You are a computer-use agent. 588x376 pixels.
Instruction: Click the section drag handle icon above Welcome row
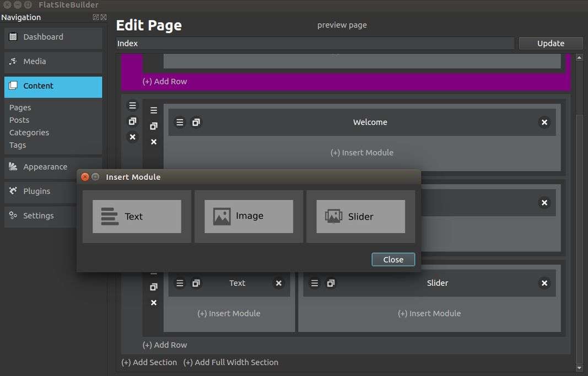pos(132,105)
